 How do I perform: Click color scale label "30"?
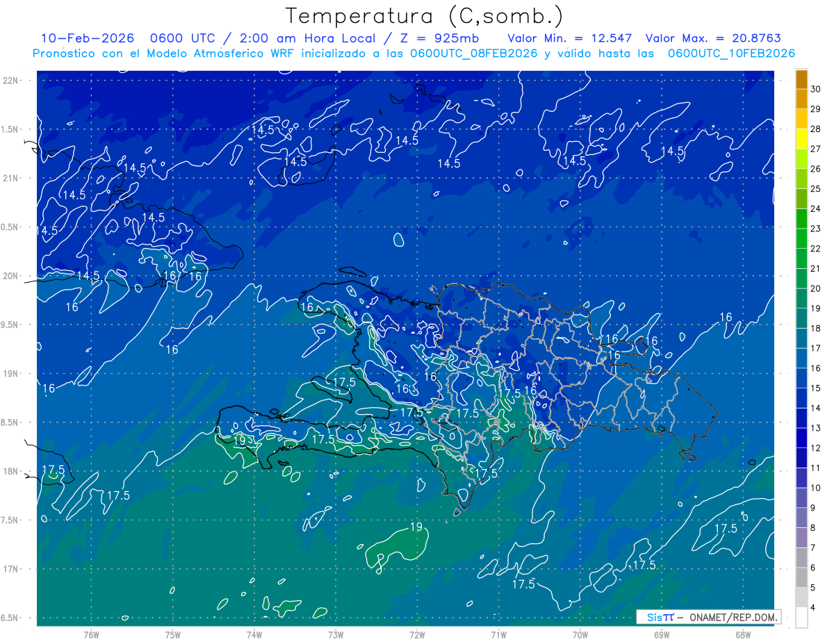point(816,89)
